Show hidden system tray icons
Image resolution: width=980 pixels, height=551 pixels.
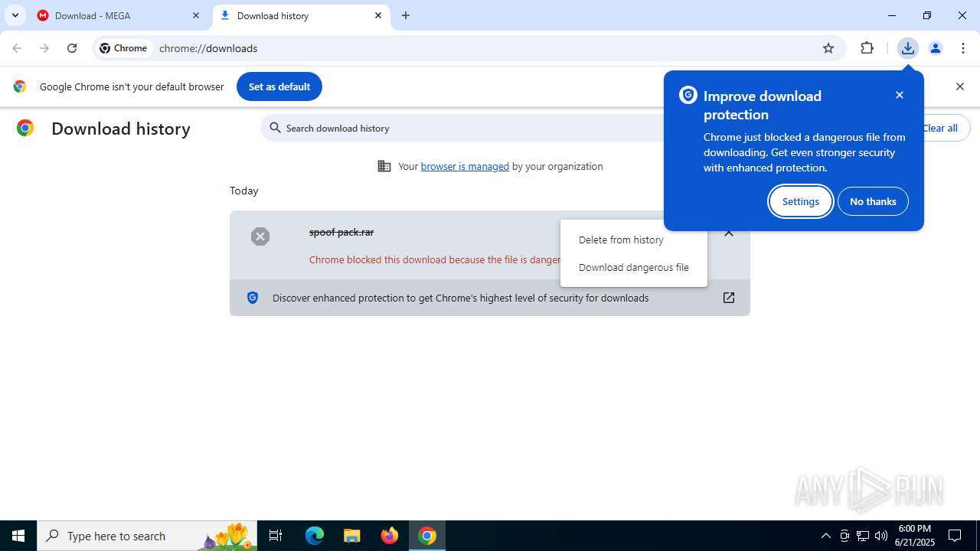[x=825, y=536]
